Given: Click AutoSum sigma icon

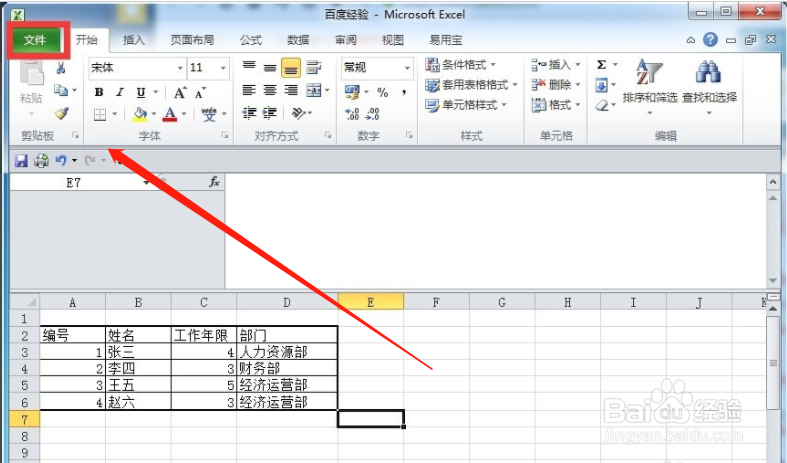Looking at the screenshot, I should (x=602, y=65).
